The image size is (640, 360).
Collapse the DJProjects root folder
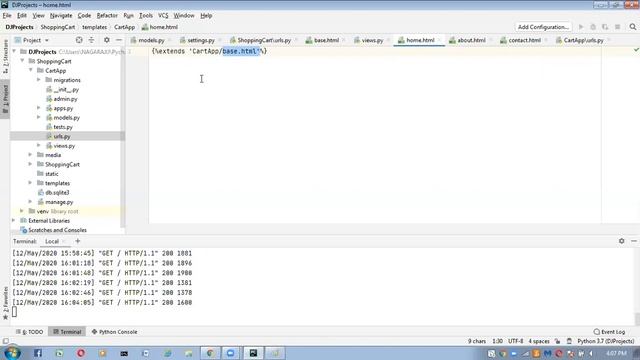click(x=14, y=51)
